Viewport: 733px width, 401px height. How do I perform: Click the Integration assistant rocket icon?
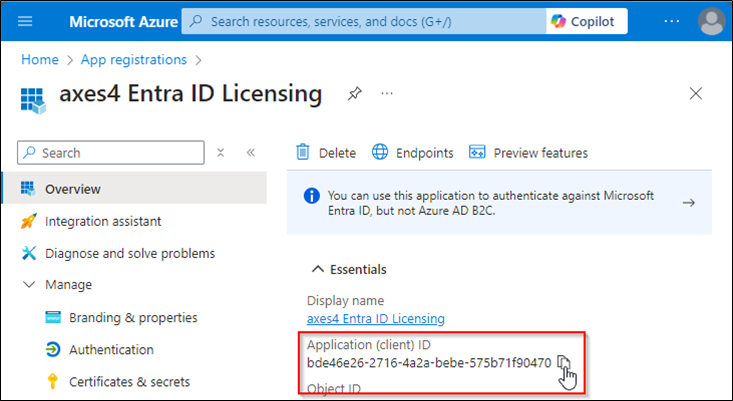[29, 221]
